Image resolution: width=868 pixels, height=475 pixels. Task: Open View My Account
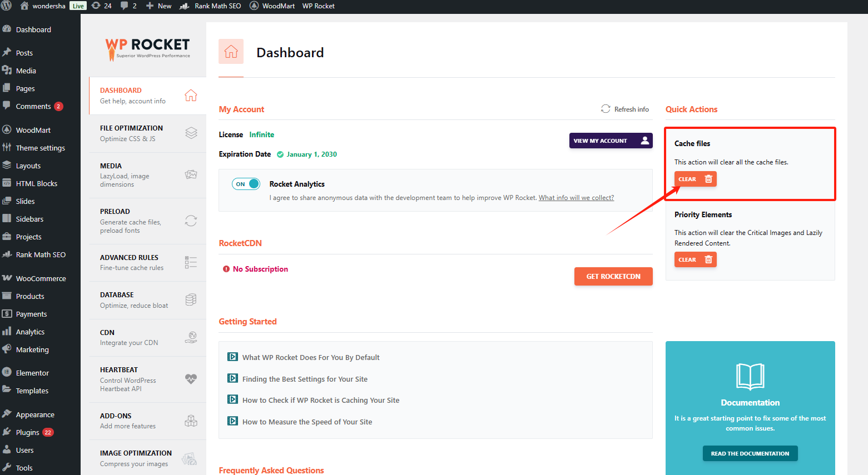610,141
